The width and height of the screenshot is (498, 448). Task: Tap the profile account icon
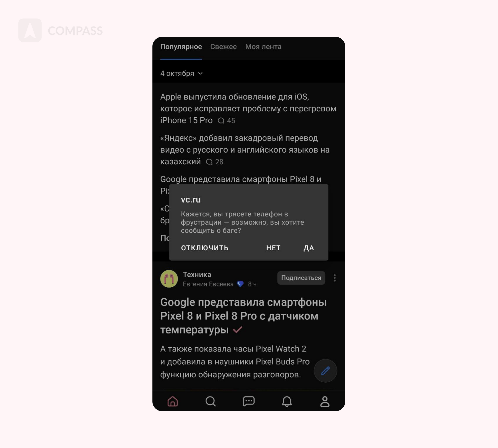click(325, 400)
